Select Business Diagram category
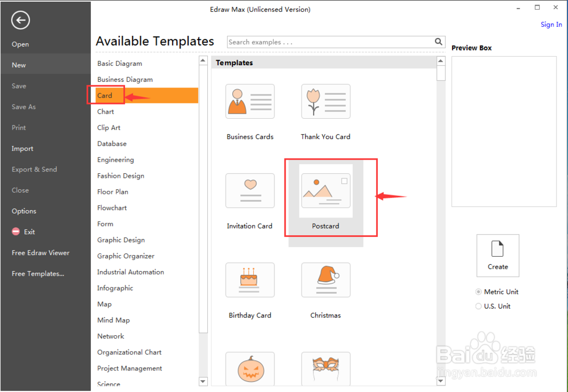568x392 pixels. (125, 80)
